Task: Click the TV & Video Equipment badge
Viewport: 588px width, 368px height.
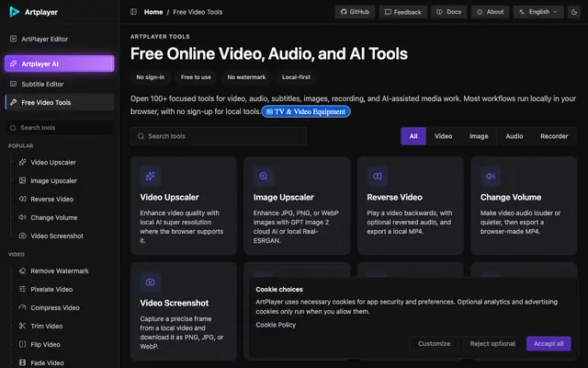Action: point(306,111)
